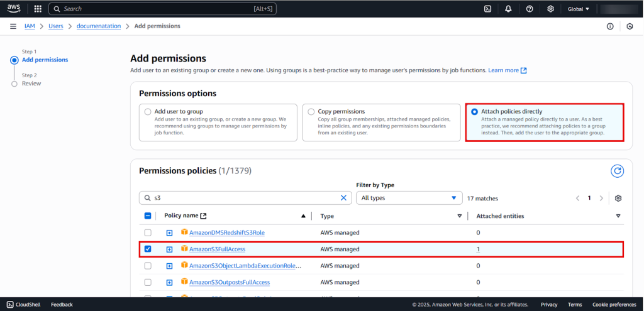Open the AmazonS3FullAccess policy link
Viewport: 644px width, 311px height.
pos(217,249)
